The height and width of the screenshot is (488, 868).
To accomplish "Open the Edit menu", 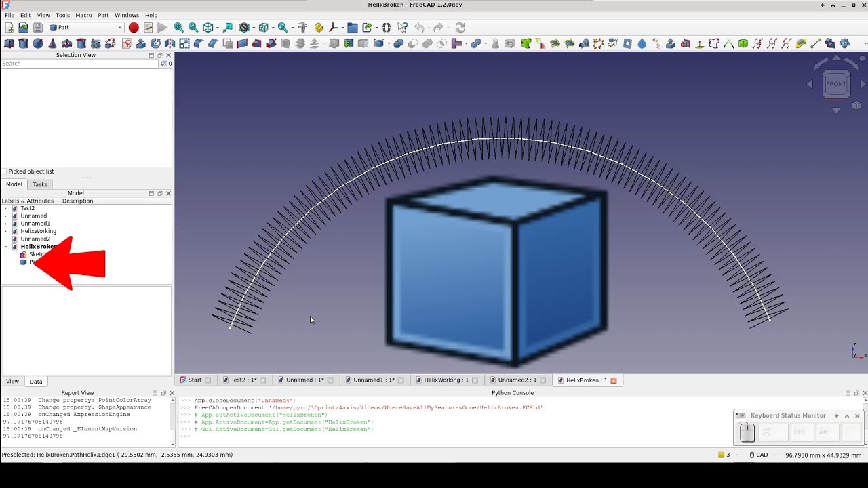I will (x=25, y=15).
